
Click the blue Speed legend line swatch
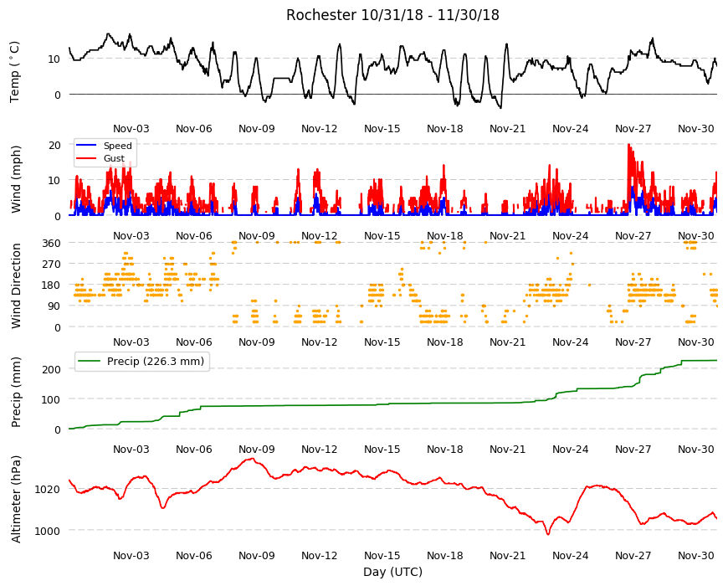click(x=86, y=146)
